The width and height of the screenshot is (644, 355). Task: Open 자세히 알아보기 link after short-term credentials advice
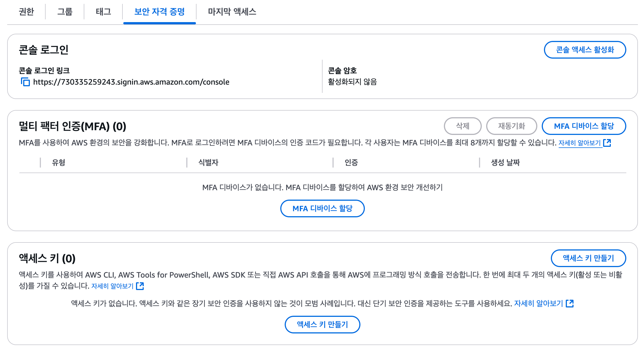pos(538,304)
